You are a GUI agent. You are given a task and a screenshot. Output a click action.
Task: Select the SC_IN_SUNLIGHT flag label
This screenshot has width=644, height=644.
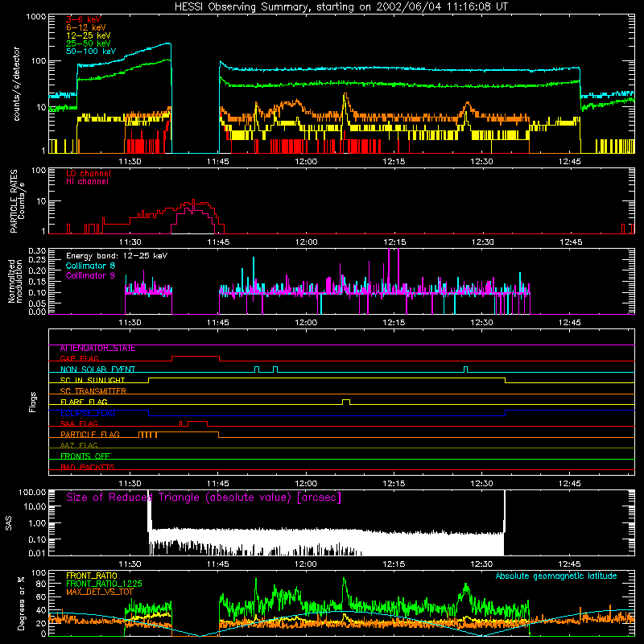pyautogui.click(x=93, y=380)
